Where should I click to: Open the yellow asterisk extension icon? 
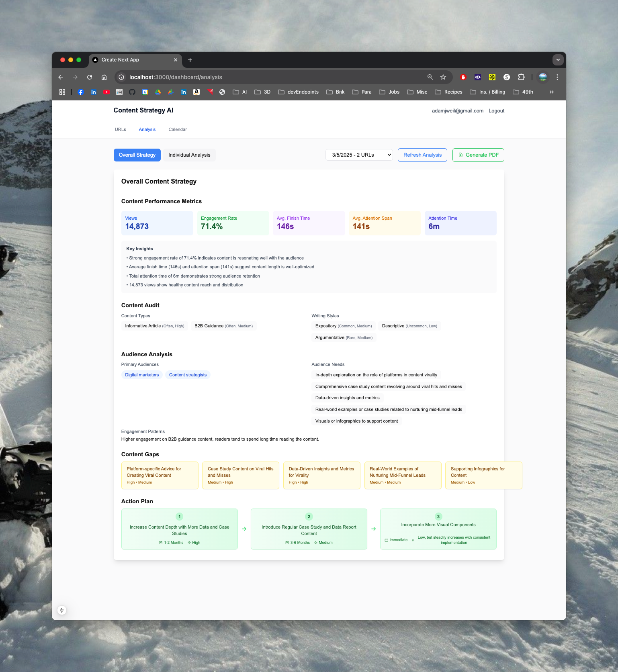(x=492, y=77)
